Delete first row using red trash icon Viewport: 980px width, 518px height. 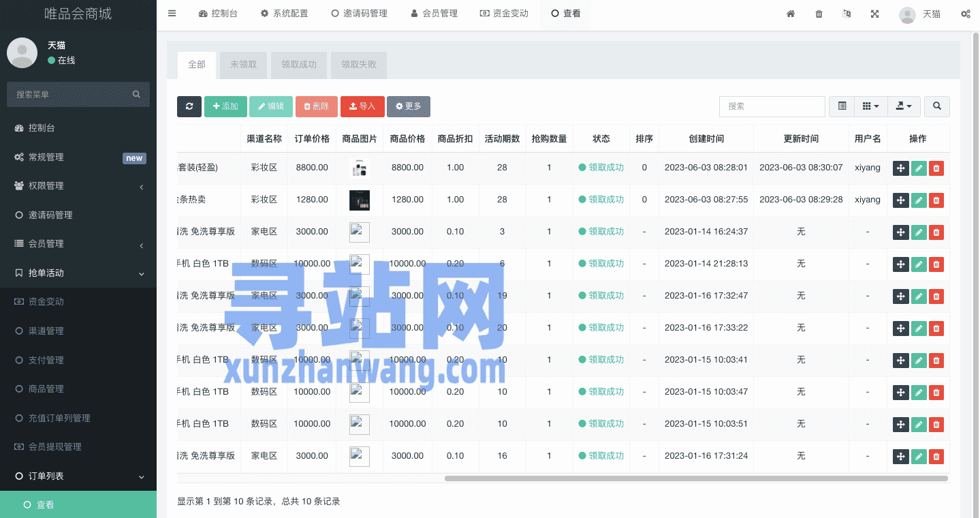(936, 168)
